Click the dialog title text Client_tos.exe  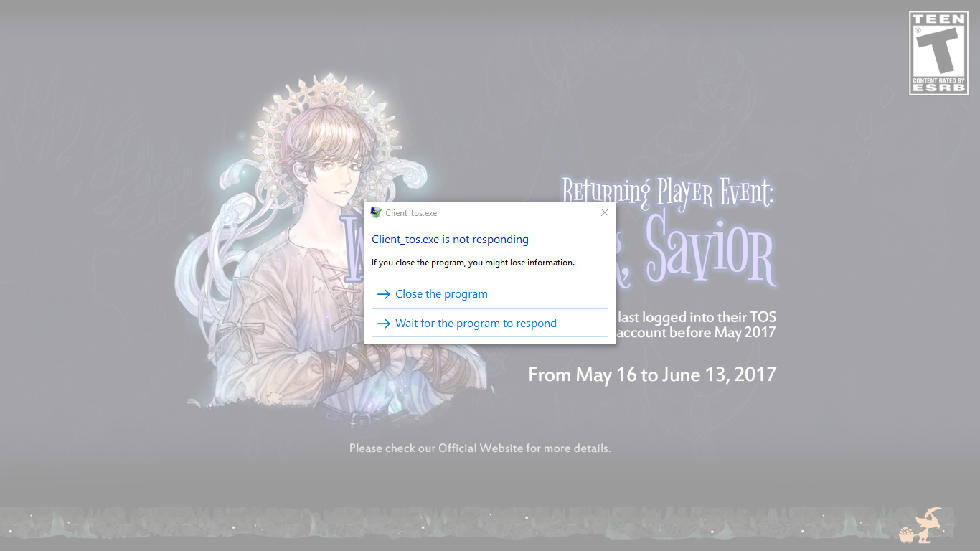tap(411, 213)
